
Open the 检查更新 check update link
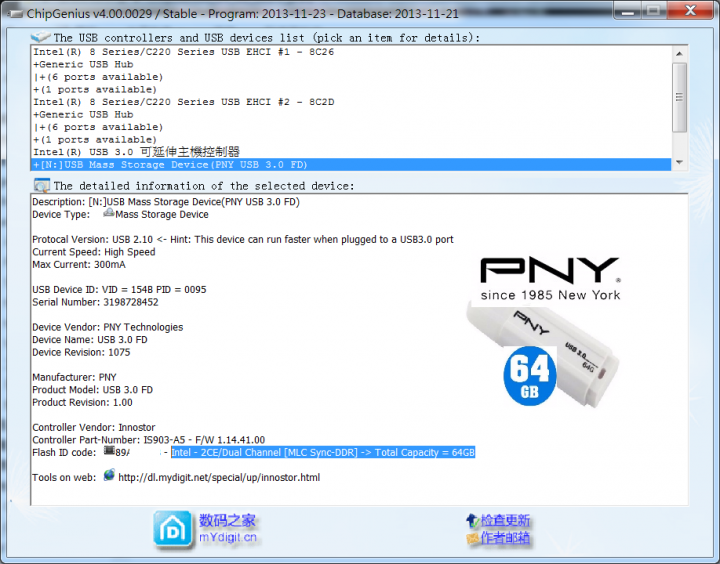[505, 520]
